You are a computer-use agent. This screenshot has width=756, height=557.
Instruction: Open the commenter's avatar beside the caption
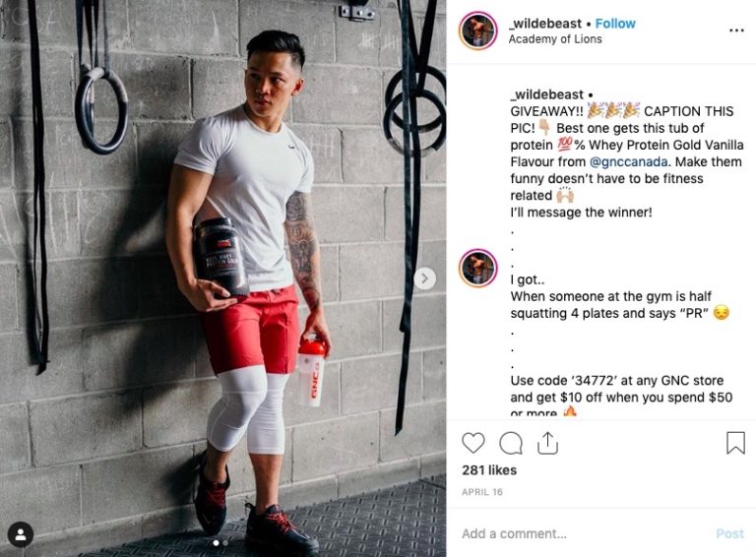click(477, 268)
